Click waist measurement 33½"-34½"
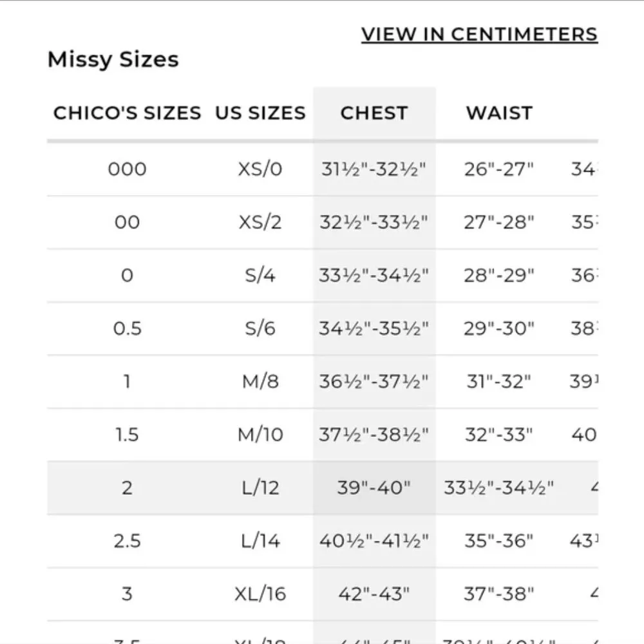The width and height of the screenshot is (644, 644). point(499,488)
